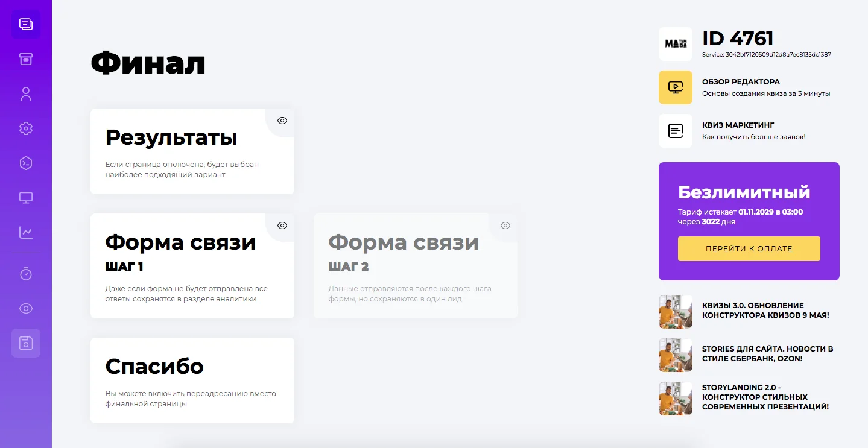The width and height of the screenshot is (868, 448).
Task: Toggle visibility of Форма связи ШАГ 2
Action: point(505,226)
